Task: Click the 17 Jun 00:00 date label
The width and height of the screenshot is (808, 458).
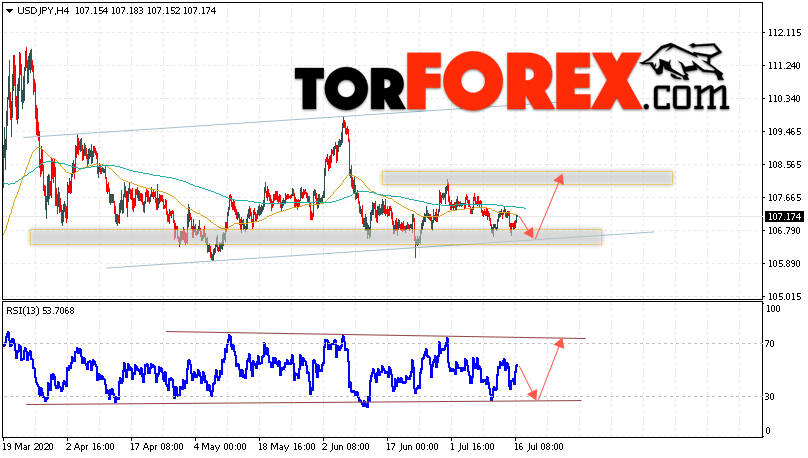Action: (412, 447)
